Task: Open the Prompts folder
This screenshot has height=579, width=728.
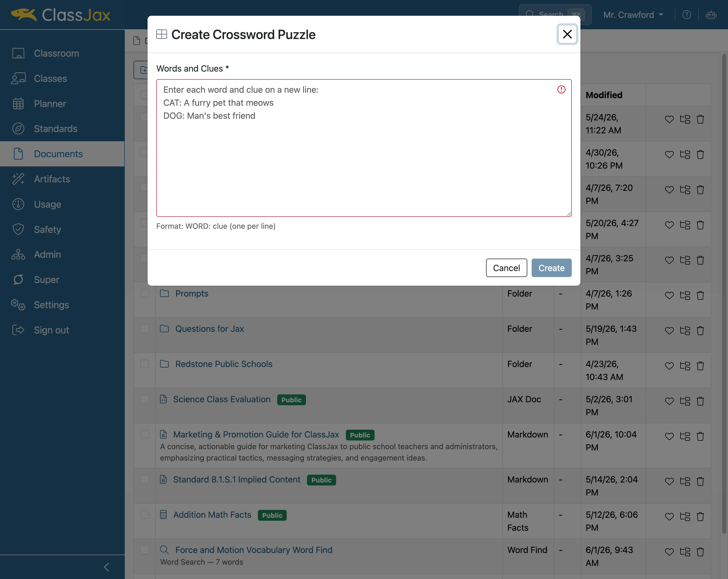Action: pyautogui.click(x=191, y=294)
